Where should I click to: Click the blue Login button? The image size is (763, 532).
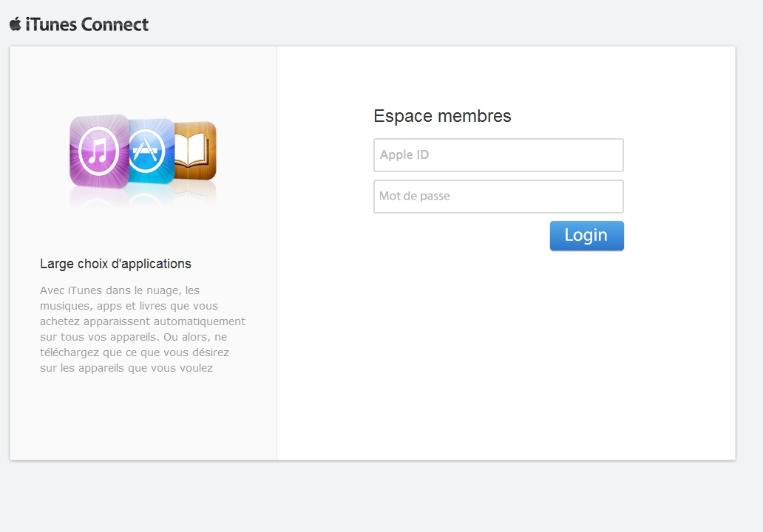click(x=586, y=236)
